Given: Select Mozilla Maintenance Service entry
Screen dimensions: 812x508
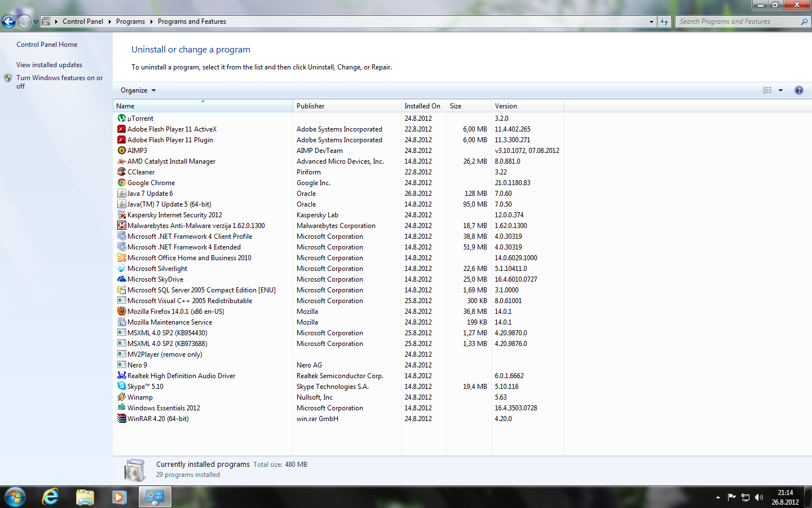Looking at the screenshot, I should (338, 322).
